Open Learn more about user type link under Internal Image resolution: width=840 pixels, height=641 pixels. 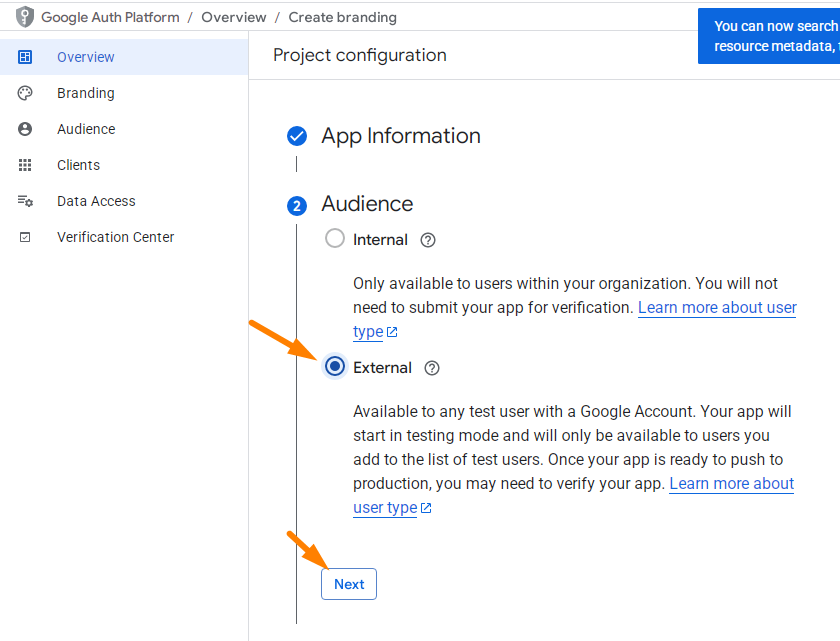[717, 308]
